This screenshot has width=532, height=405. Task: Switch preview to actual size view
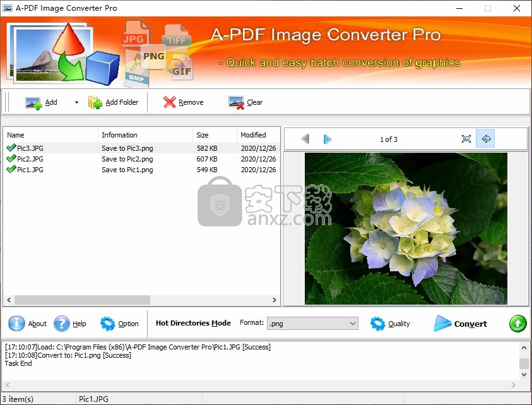(x=466, y=139)
